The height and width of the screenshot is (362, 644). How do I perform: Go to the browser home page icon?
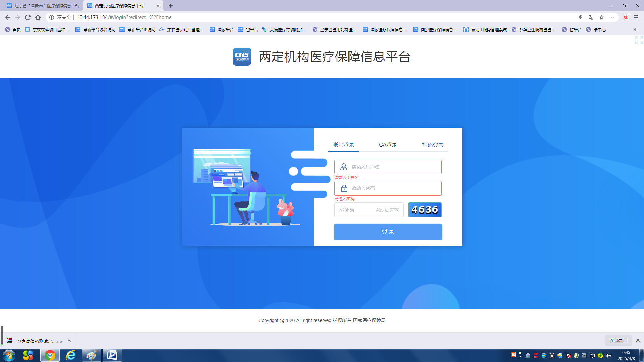coord(38,17)
